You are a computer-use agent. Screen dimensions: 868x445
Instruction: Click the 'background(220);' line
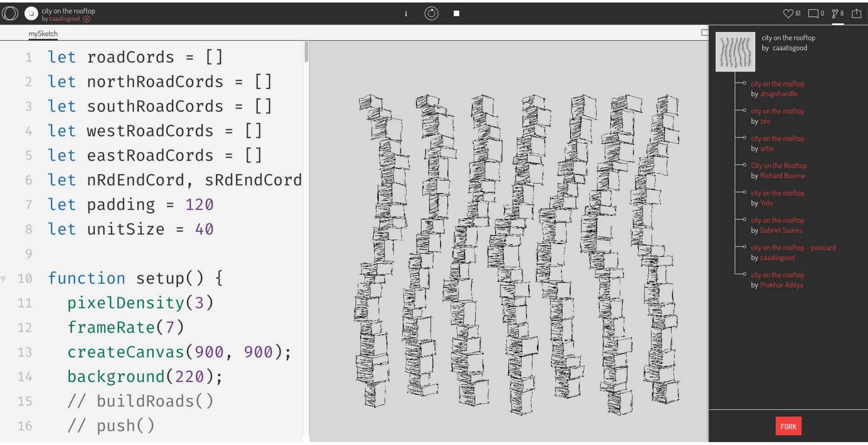(145, 377)
